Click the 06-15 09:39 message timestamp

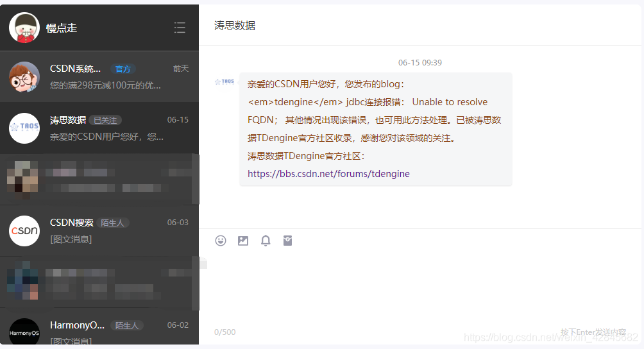click(419, 63)
